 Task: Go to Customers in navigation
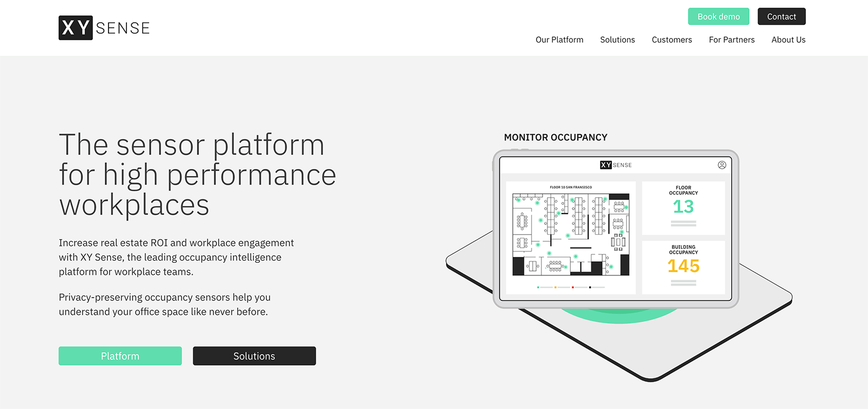(x=672, y=40)
